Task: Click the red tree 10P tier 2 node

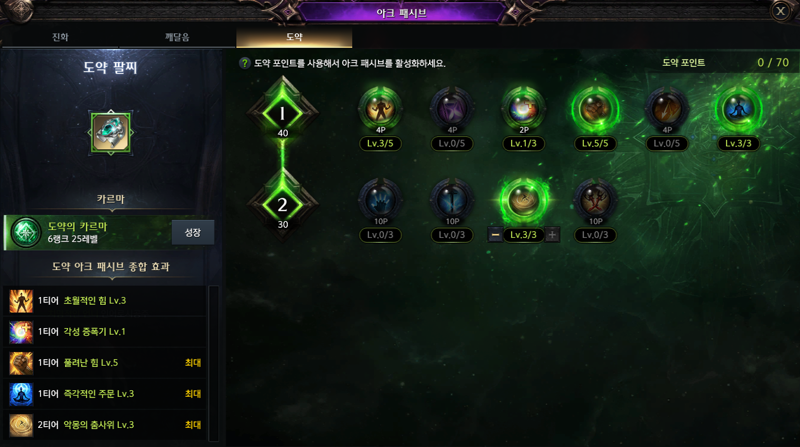Action: (x=595, y=200)
